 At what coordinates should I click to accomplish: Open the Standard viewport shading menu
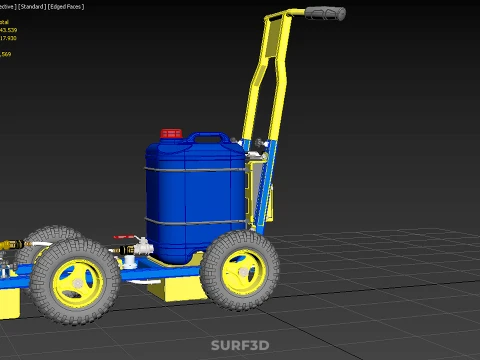(x=32, y=6)
